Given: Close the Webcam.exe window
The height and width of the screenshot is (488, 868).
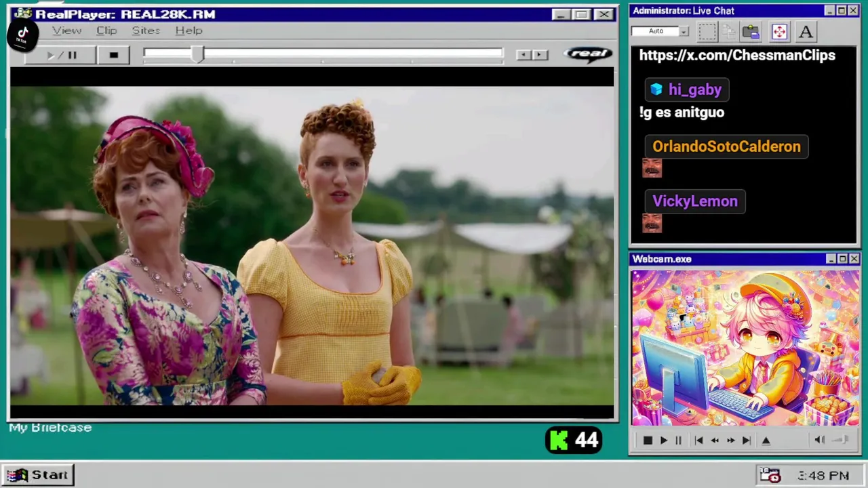Looking at the screenshot, I should pos(854,259).
